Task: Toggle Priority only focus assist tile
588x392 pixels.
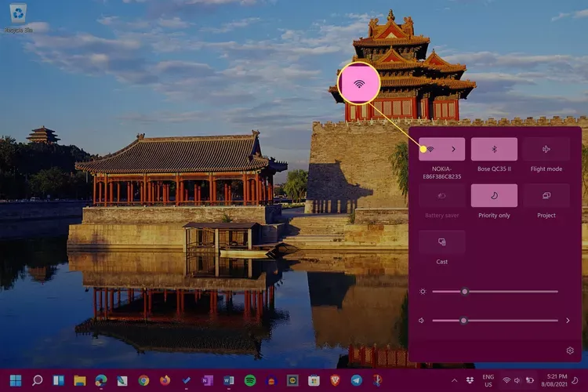Action: pos(494,195)
